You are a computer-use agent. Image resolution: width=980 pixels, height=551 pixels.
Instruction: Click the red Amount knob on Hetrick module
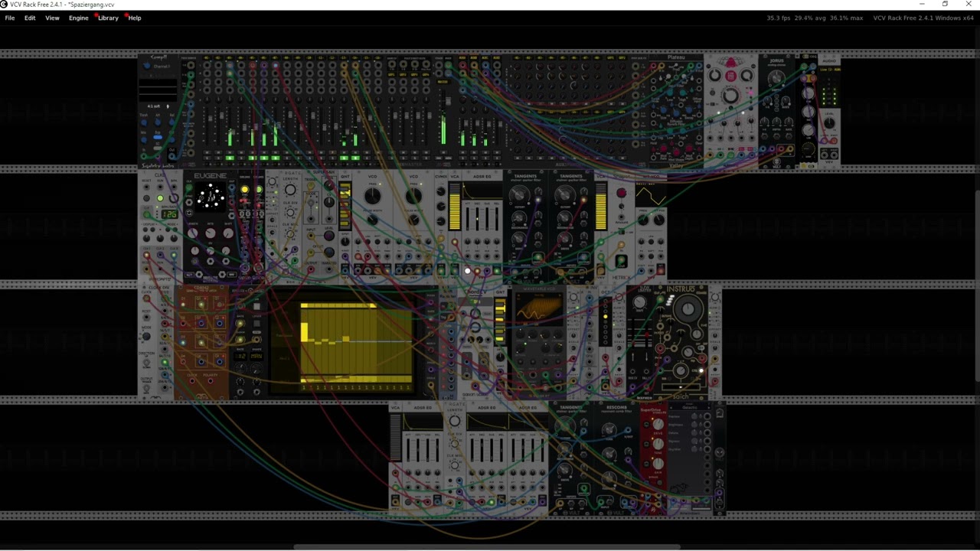[621, 192]
